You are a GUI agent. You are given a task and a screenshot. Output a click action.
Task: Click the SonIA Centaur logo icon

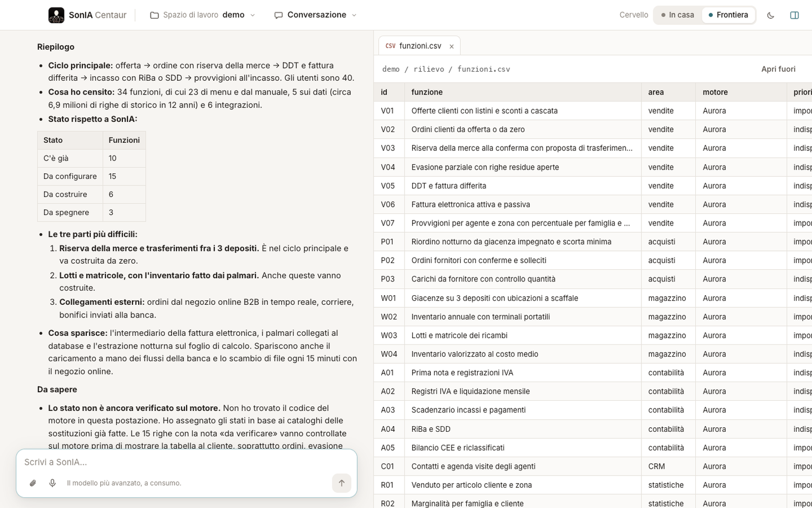[x=56, y=15]
